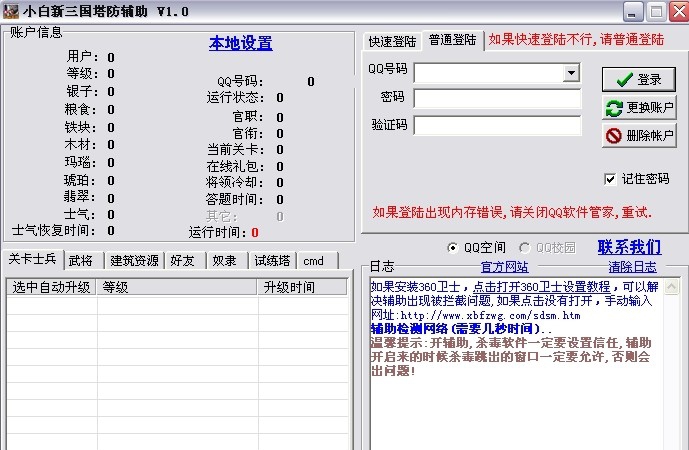689x450 pixels.
Task: Open the 关卡士兵 tab
Action: coord(33,259)
